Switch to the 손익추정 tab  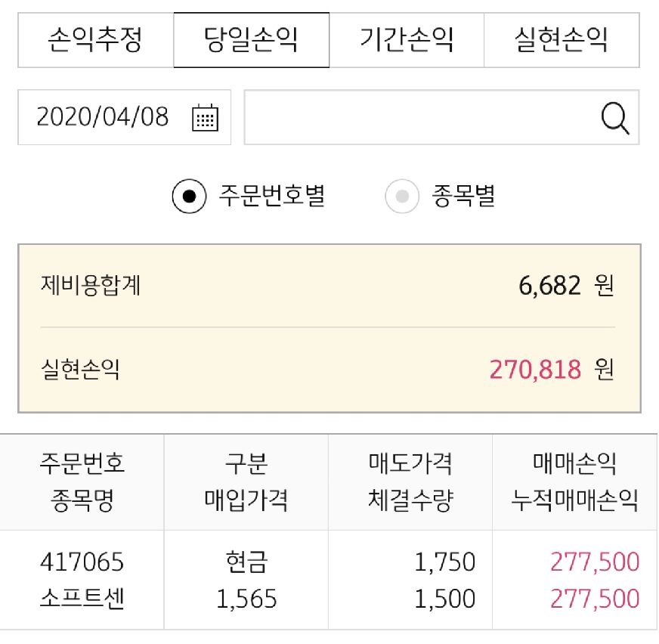tap(95, 39)
